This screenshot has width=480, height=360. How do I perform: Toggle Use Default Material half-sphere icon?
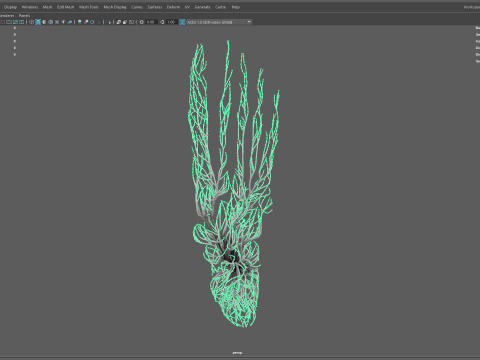tap(44, 22)
